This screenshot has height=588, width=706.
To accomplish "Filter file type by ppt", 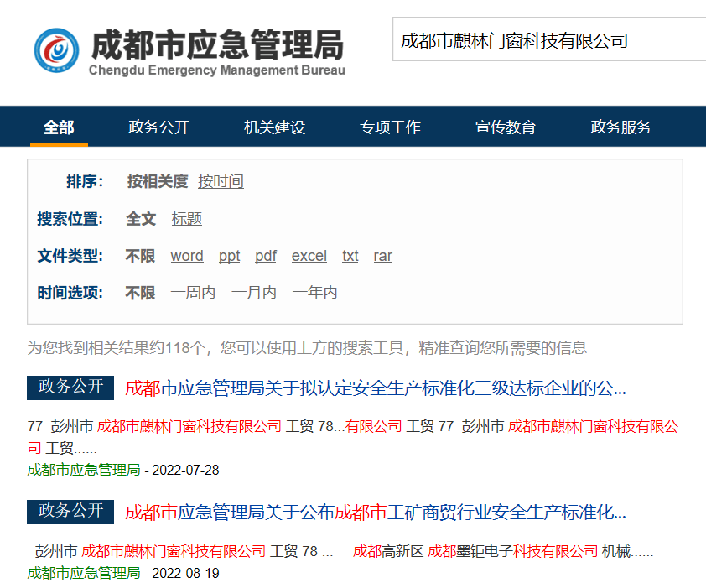I will (229, 256).
